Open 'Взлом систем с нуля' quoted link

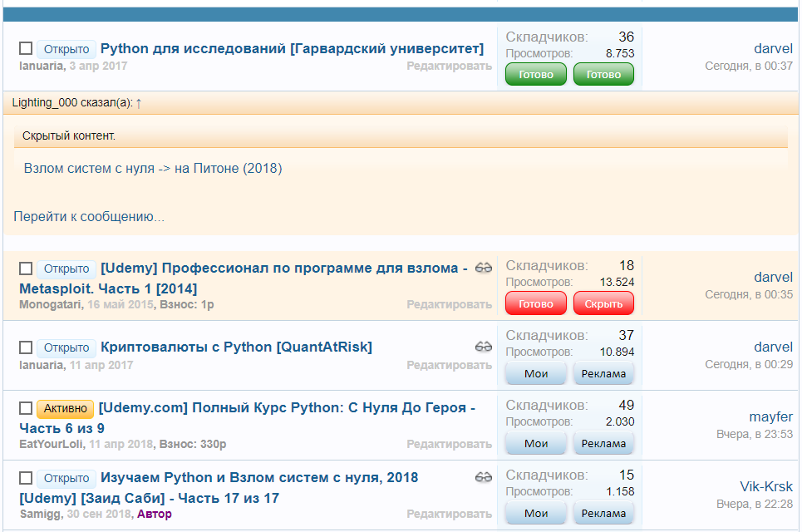(153, 168)
